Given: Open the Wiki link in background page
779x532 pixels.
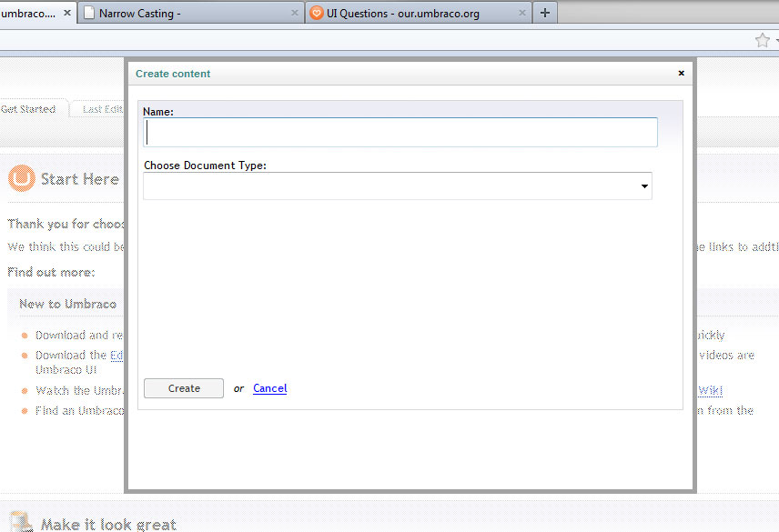Looking at the screenshot, I should point(710,391).
